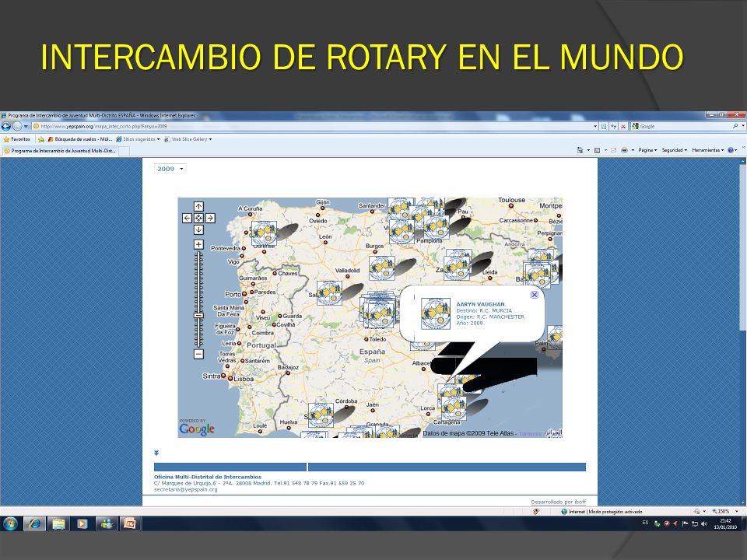Image resolution: width=747 pixels, height=560 pixels.
Task: Click the Rotary marker near Salamanca
Action: tap(329, 293)
